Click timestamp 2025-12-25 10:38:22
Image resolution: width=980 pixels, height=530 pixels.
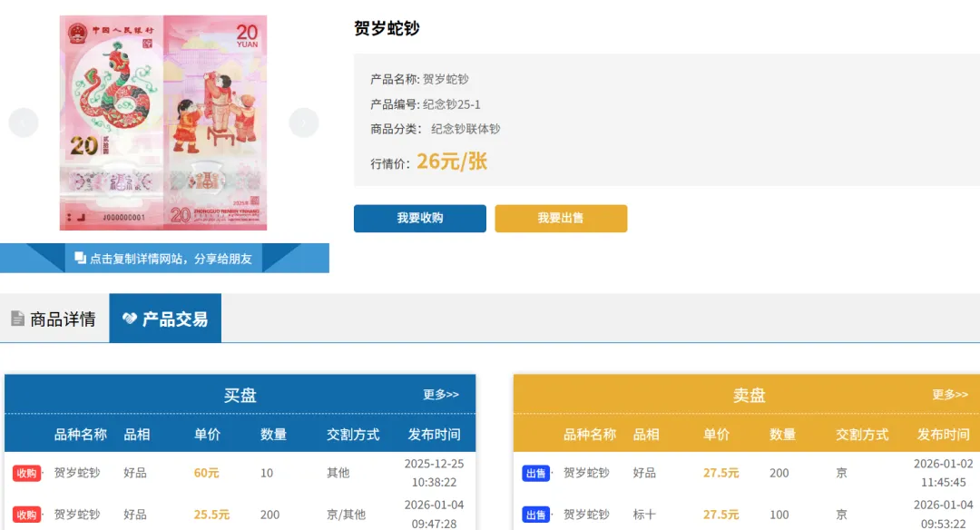click(x=434, y=473)
